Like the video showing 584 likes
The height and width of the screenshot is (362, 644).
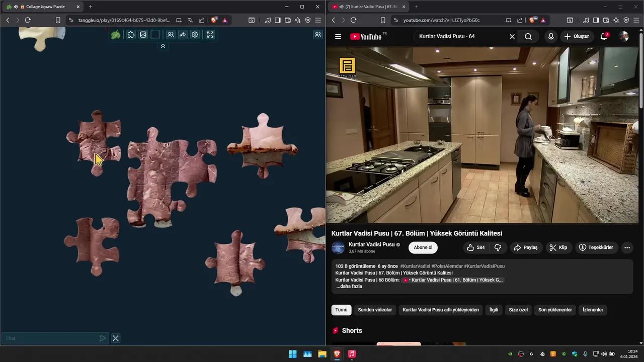[475, 247]
